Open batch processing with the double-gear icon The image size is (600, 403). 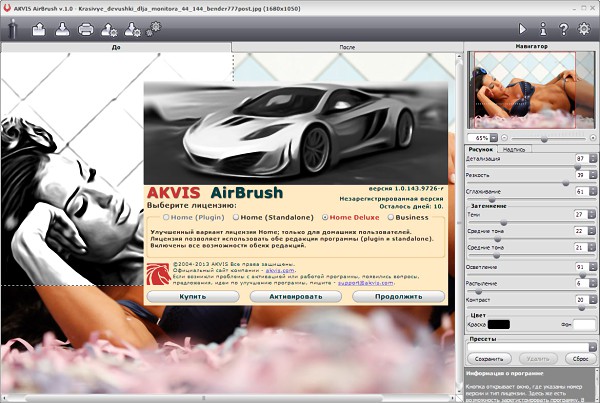point(154,29)
